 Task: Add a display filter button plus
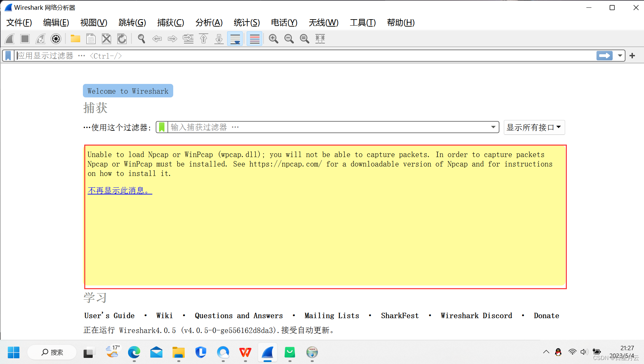(632, 56)
